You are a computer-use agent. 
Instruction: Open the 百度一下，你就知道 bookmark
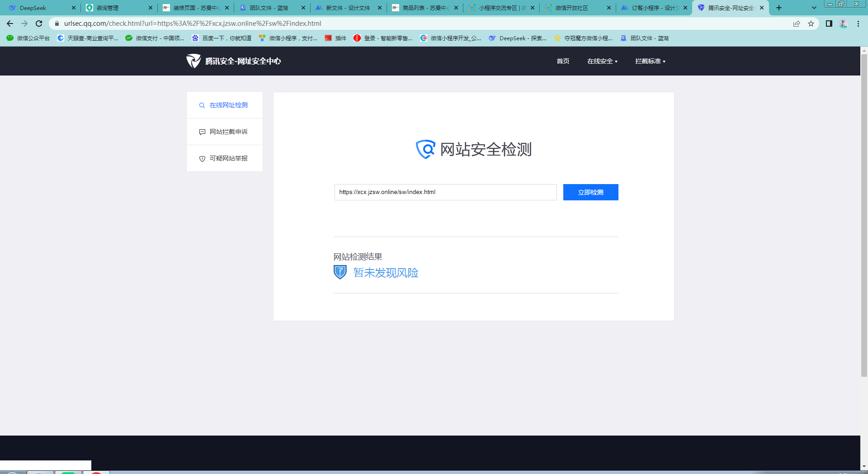pyautogui.click(x=222, y=38)
